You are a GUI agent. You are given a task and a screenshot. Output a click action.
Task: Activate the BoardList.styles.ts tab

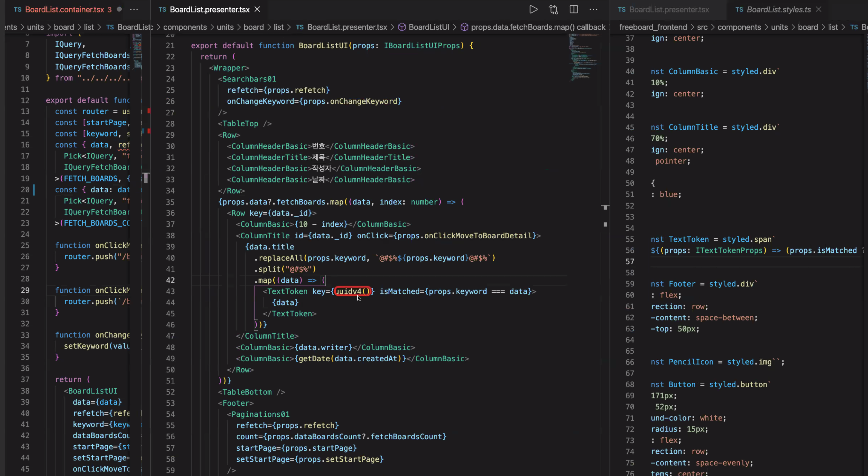pos(778,10)
